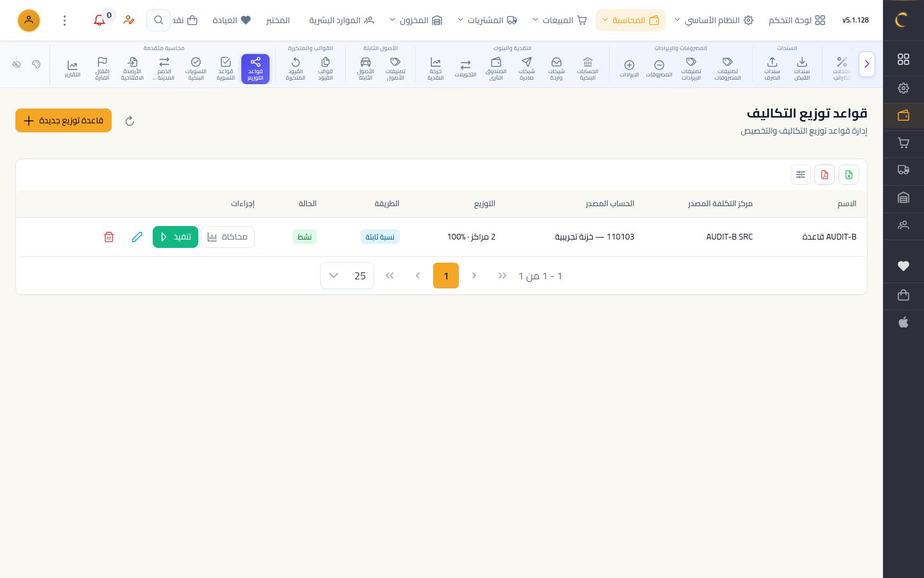
Task: Click the محاكاة simulate button
Action: click(x=228, y=237)
